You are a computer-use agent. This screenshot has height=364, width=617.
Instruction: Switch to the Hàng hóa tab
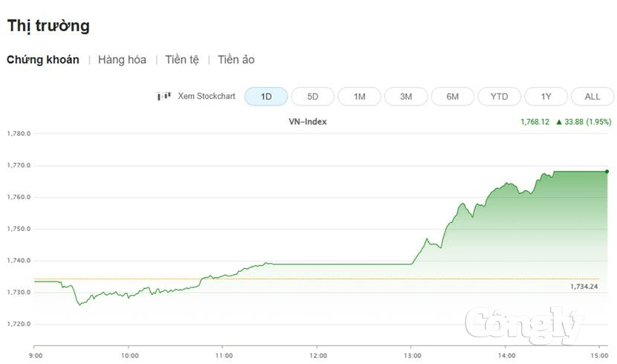click(122, 59)
